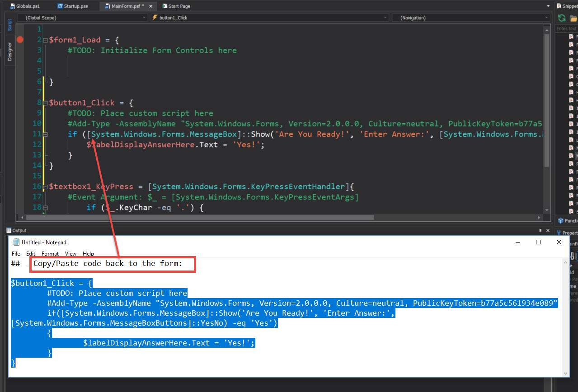Click the Snippets panel header
The image size is (578, 392).
coord(567,6)
